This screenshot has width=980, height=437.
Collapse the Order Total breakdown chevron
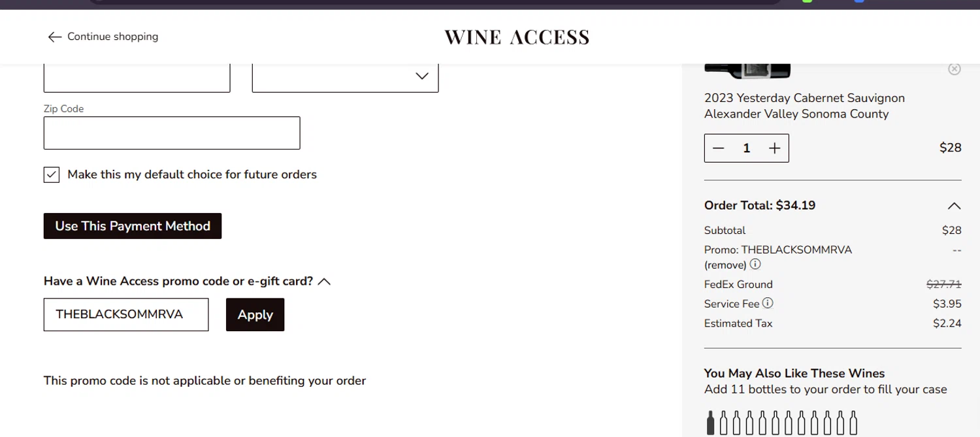point(954,206)
